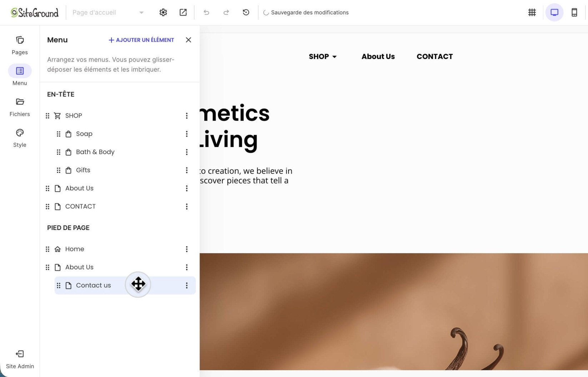Grab the drag handle for Soap
The image size is (588, 377).
coord(59,134)
